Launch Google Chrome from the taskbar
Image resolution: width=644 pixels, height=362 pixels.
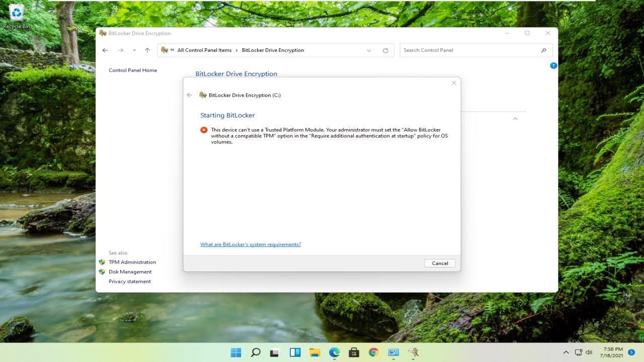pyautogui.click(x=373, y=352)
